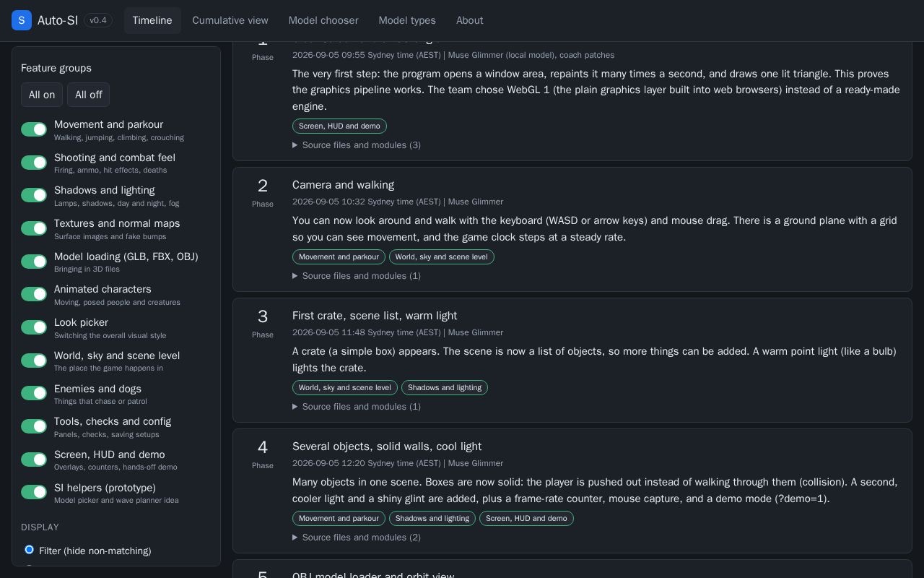The image size is (924, 578).
Task: Toggle Movement and parkour feature group
Action: [34, 129]
